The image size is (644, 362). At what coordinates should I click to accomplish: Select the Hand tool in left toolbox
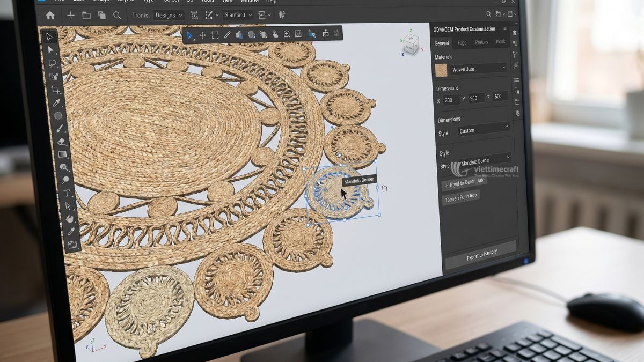(x=70, y=219)
